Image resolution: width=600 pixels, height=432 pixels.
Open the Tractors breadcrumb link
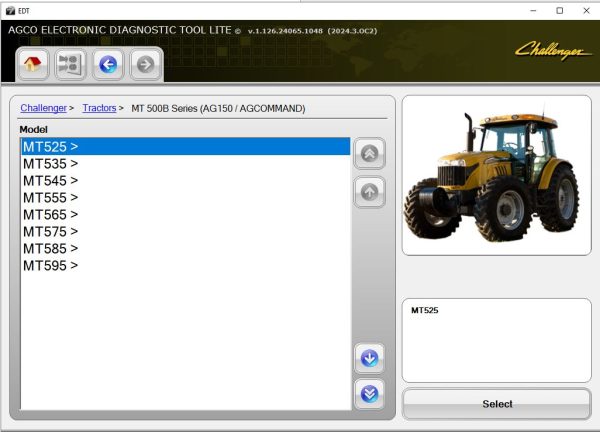99,108
